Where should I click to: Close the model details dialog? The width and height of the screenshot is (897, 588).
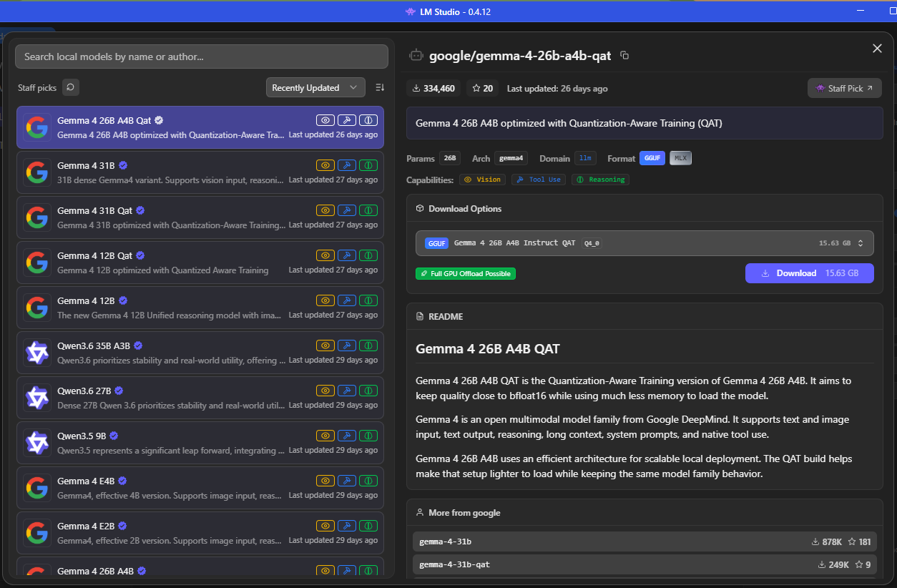tap(877, 48)
